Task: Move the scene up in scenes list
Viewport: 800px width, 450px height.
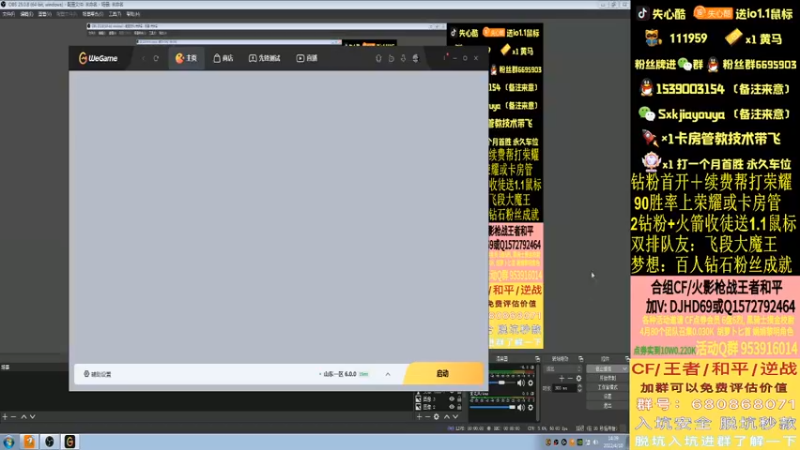Action: [x=23, y=417]
